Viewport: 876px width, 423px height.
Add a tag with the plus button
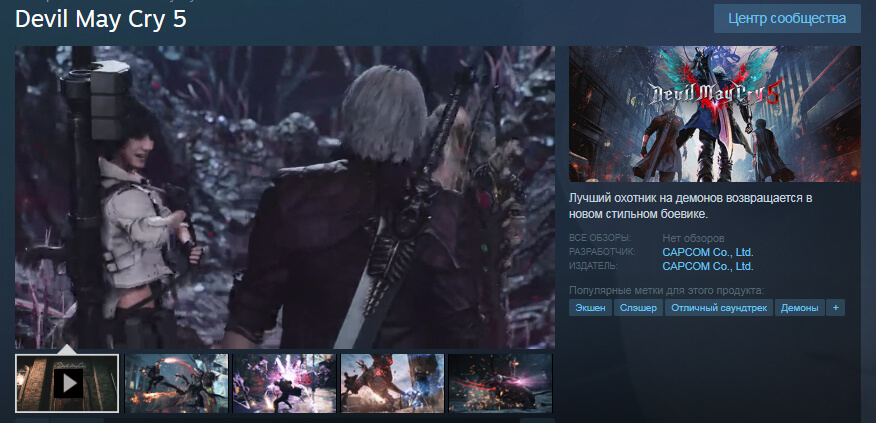pos(836,308)
